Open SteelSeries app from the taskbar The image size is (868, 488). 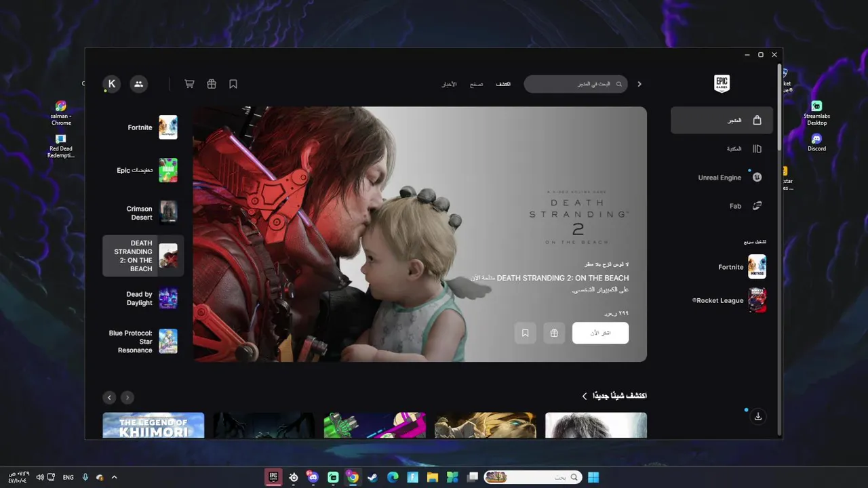tap(293, 477)
